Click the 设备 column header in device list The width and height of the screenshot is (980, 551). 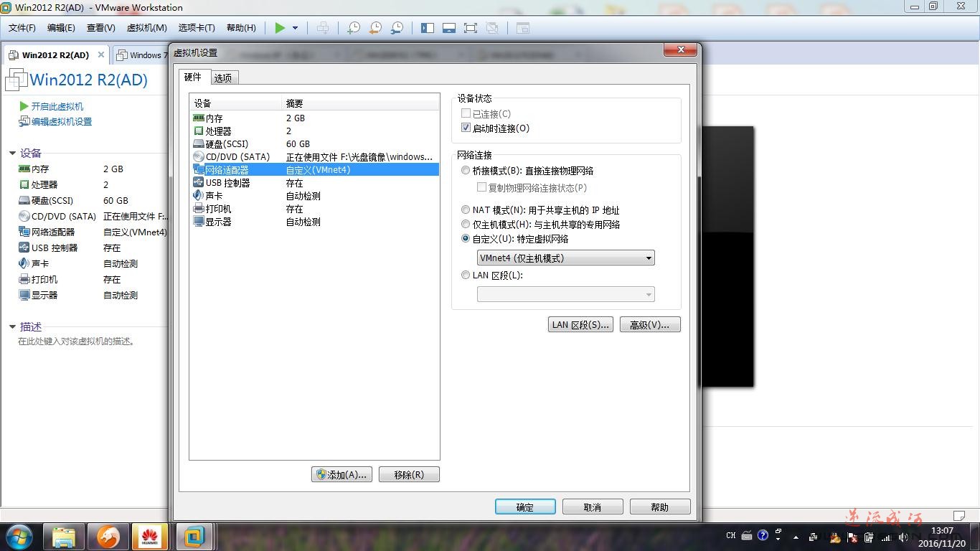236,103
